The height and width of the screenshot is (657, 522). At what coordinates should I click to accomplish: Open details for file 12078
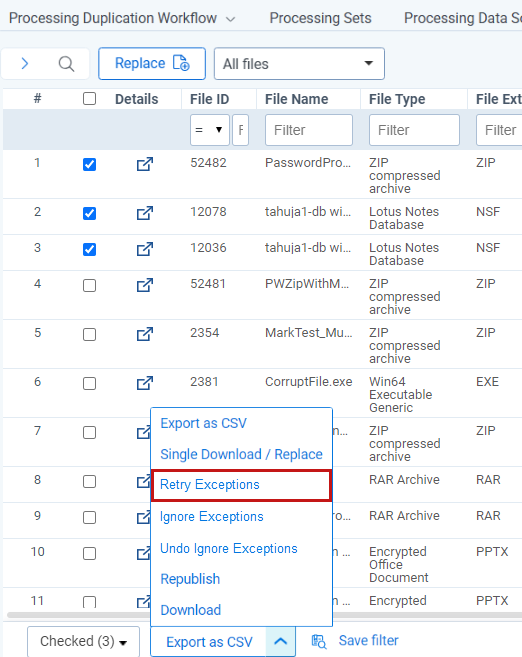point(145,213)
